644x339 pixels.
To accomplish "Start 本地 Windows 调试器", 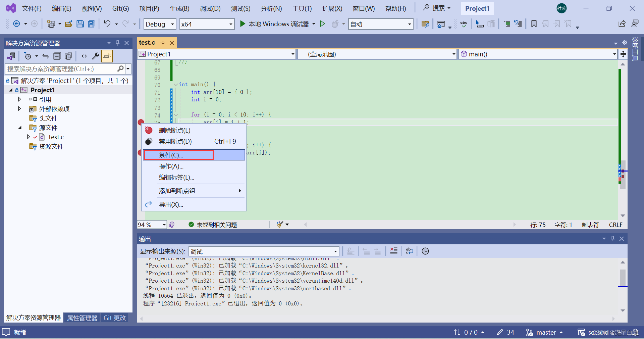I will (x=274, y=24).
